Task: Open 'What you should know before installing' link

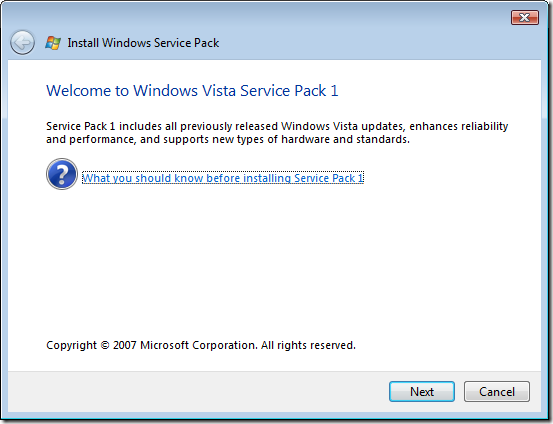Action: pyautogui.click(x=223, y=178)
